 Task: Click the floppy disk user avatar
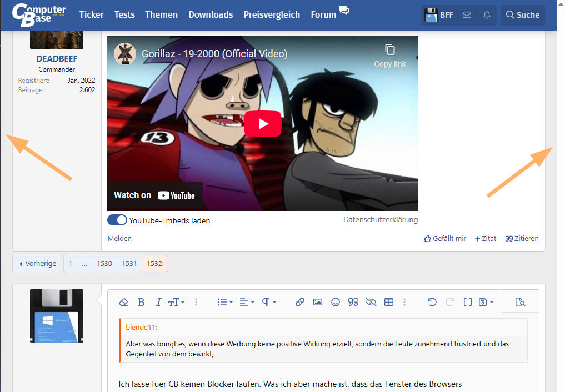click(57, 316)
